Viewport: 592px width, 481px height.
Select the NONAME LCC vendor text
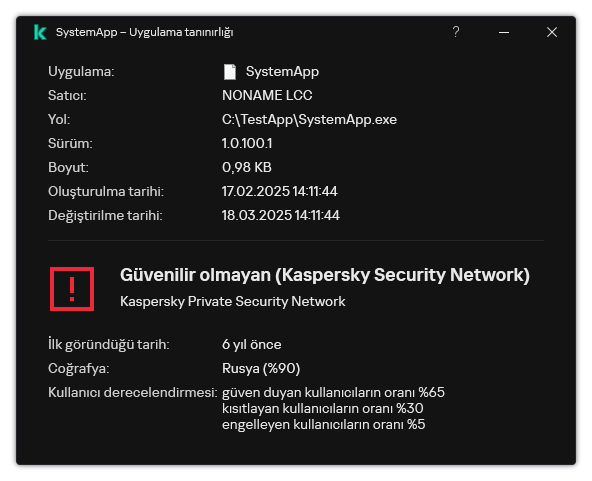pyautogui.click(x=267, y=95)
